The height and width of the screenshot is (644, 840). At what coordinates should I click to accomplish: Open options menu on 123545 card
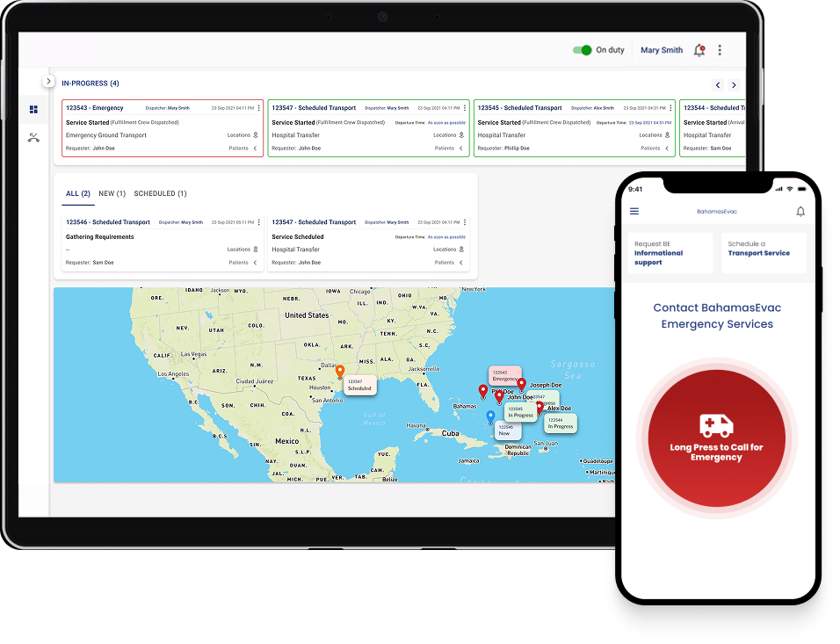pyautogui.click(x=670, y=108)
